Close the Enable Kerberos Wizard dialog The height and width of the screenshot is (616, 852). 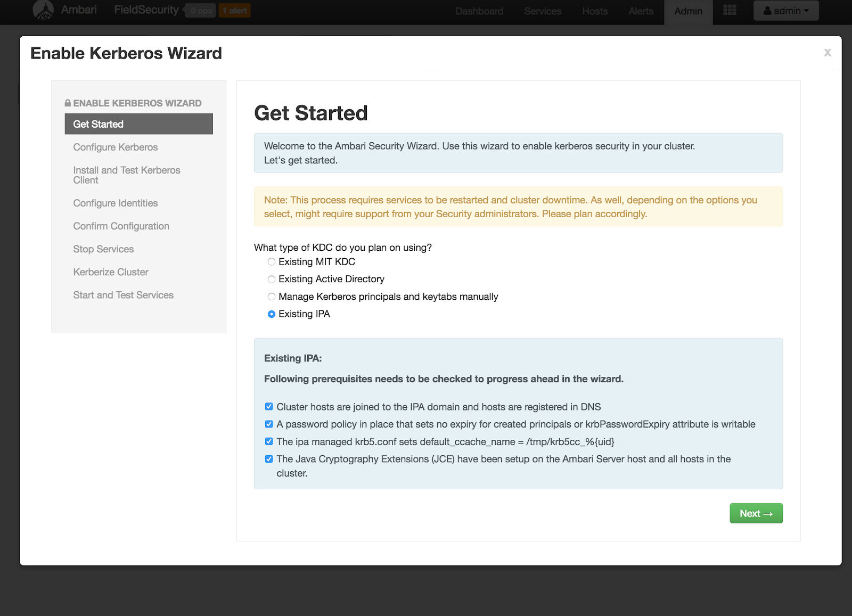(828, 52)
